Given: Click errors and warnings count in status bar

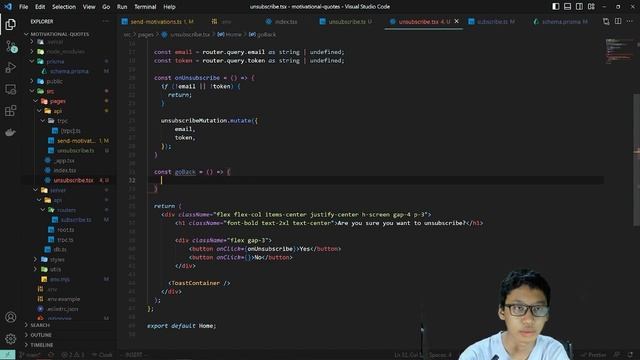Looking at the screenshot, I should pos(73,355).
